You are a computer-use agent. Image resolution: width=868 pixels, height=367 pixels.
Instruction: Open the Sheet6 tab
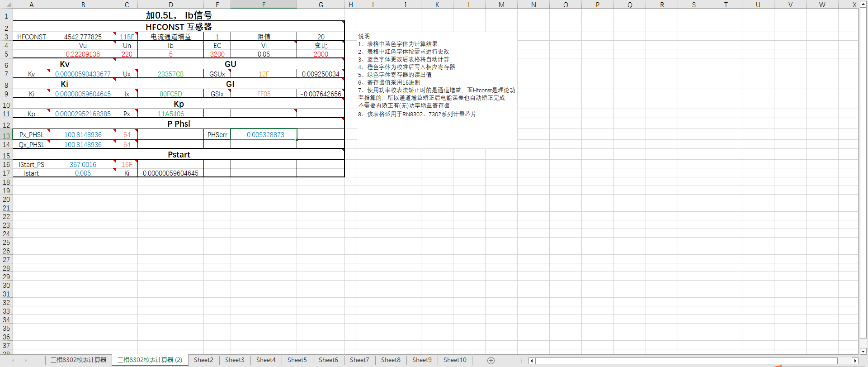pos(328,360)
